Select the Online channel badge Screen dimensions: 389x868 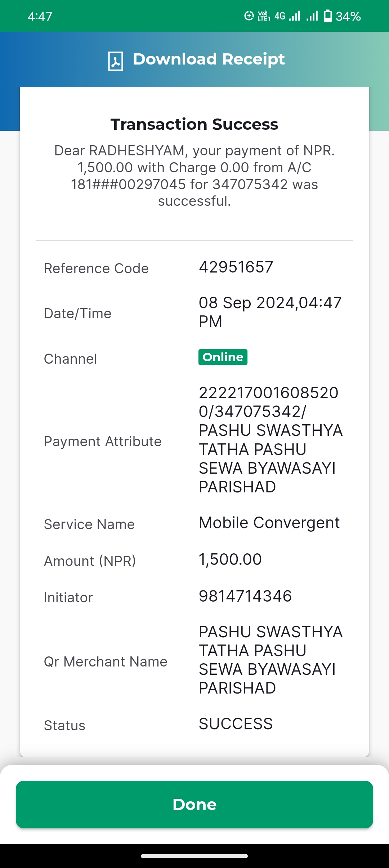pos(223,357)
